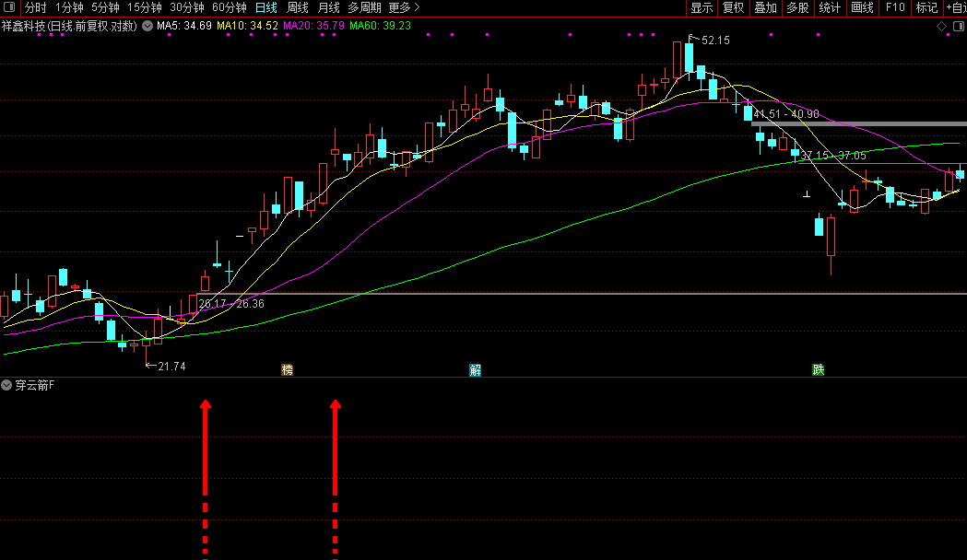The image size is (967, 560).
Task: Switch to the 月线 monthly tab
Action: (329, 7)
